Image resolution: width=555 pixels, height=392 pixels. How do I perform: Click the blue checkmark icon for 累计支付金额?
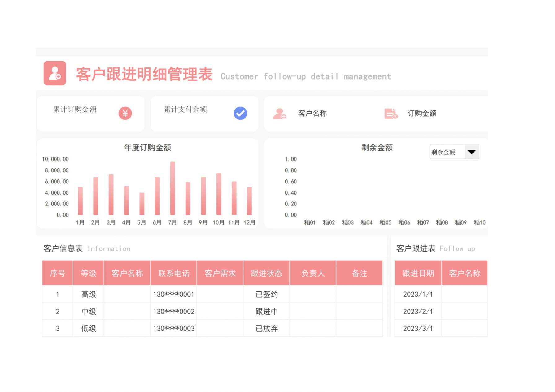click(240, 113)
